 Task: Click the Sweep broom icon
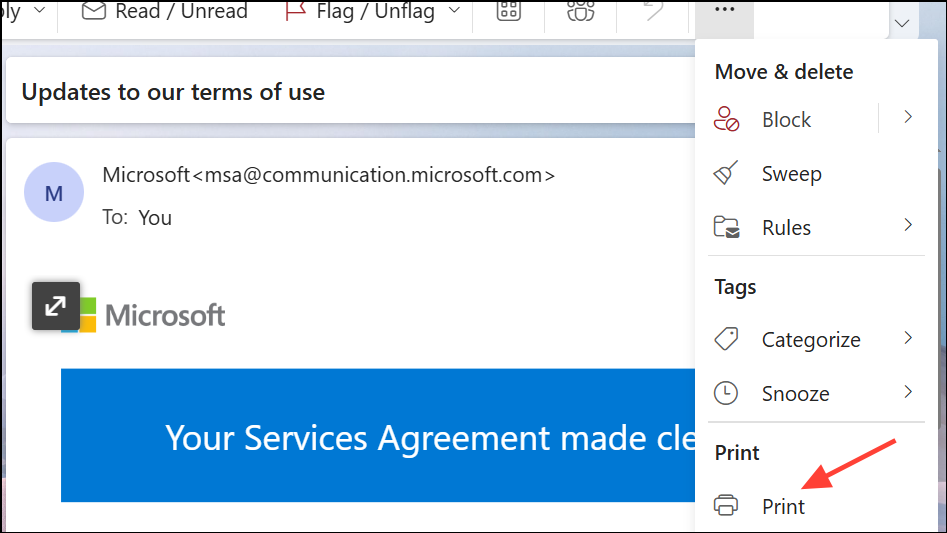click(x=726, y=174)
